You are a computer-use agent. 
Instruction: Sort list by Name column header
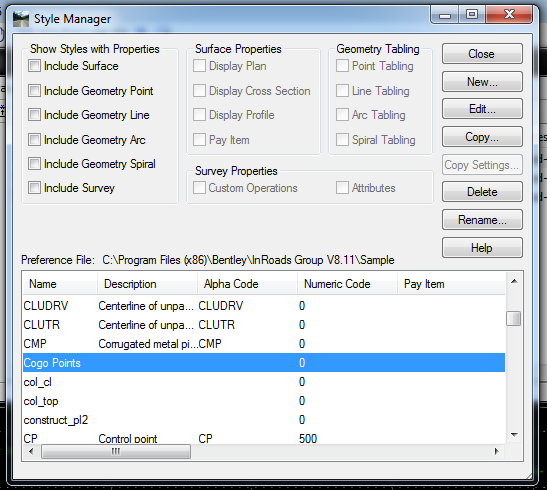[60, 284]
